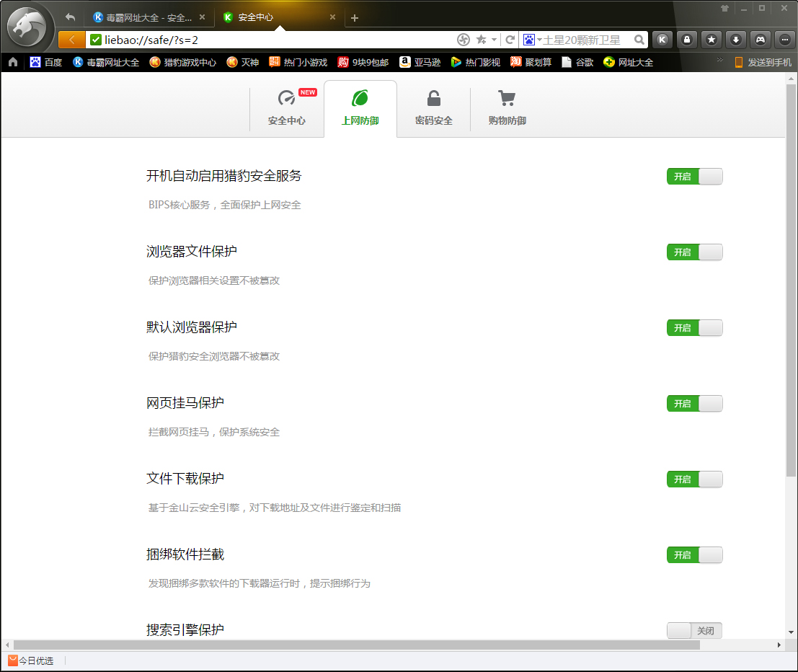The image size is (798, 672).
Task: Turn off 网页挂马保护 switch
Action: (694, 403)
